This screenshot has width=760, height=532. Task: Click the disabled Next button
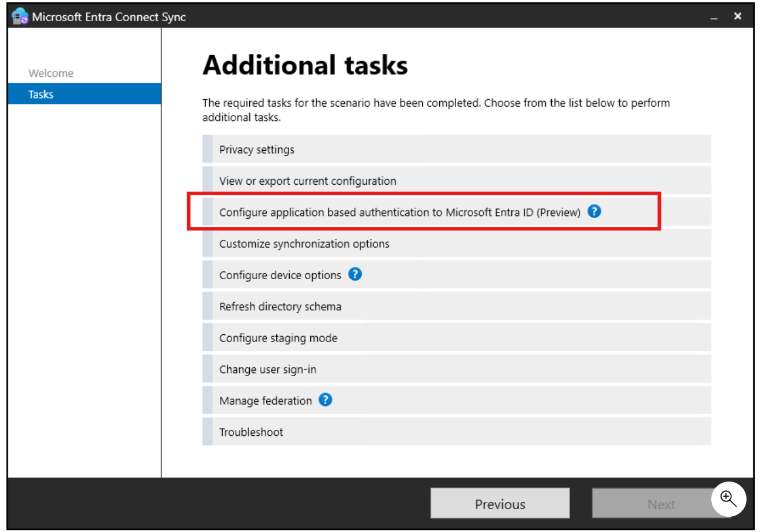(661, 503)
